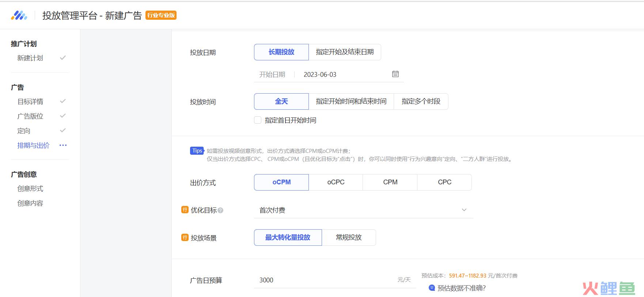Choose the 指定多个时段 time option
Viewport: 644px width, 297px height.
point(421,101)
